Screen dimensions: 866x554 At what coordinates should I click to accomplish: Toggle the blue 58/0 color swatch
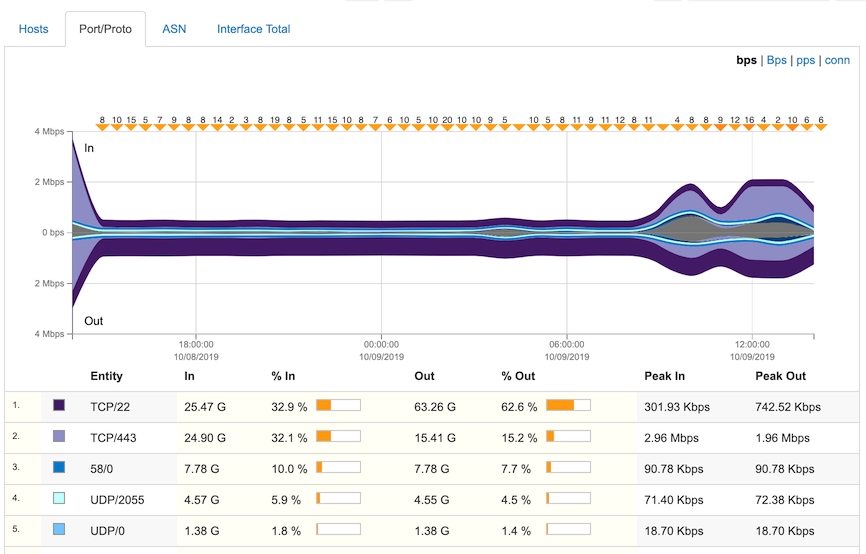tap(59, 467)
